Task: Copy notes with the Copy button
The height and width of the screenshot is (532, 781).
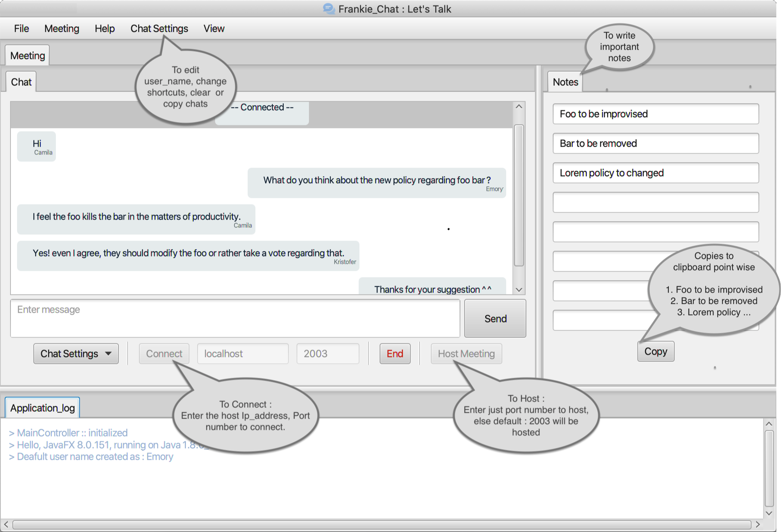Action: [x=656, y=351]
